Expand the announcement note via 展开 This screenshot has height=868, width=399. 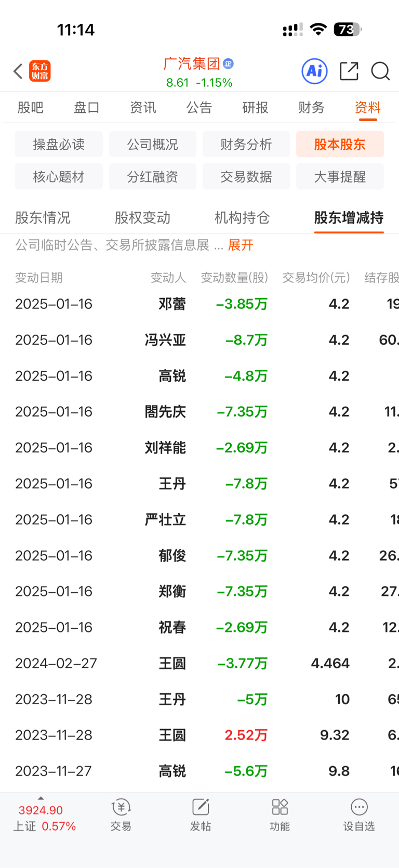point(241,245)
